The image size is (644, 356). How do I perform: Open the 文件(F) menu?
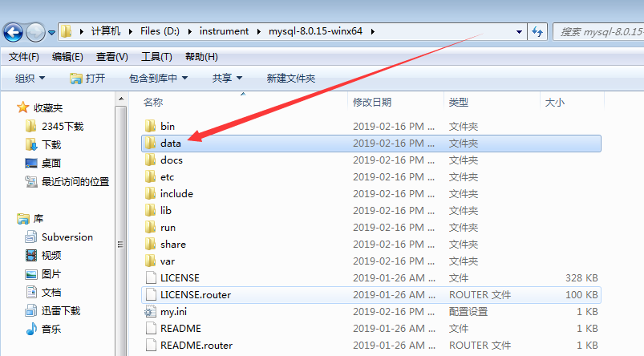point(24,57)
